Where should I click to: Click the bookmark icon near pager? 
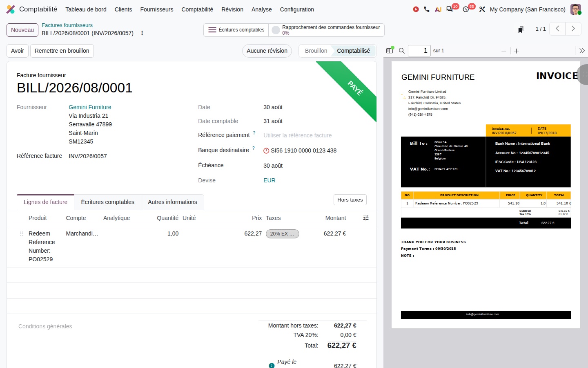521,29
